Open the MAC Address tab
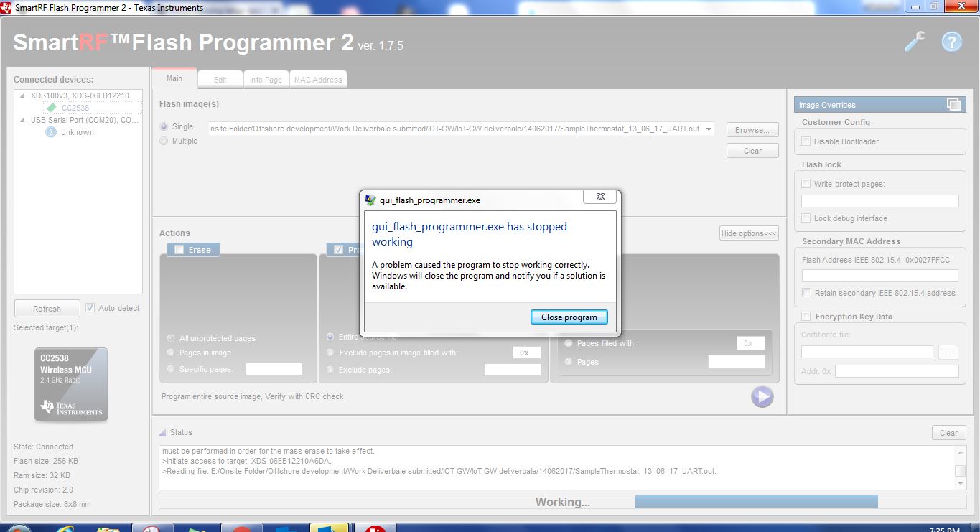Screen dimensions: 980x532 pyautogui.click(x=318, y=80)
